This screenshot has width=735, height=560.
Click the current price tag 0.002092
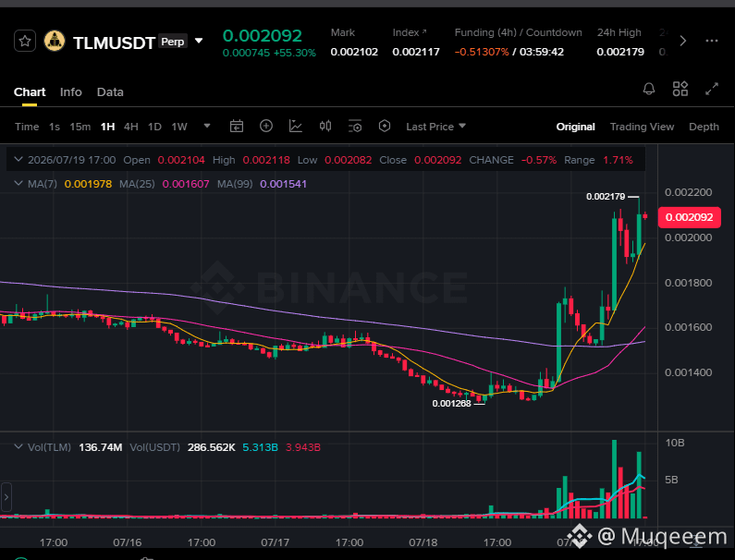[689, 217]
